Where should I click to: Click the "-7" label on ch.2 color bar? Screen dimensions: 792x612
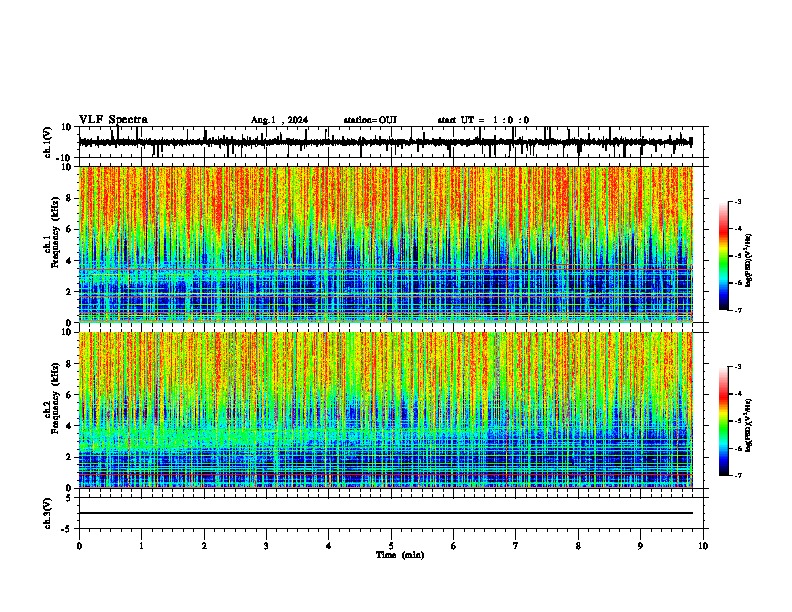[x=737, y=476]
